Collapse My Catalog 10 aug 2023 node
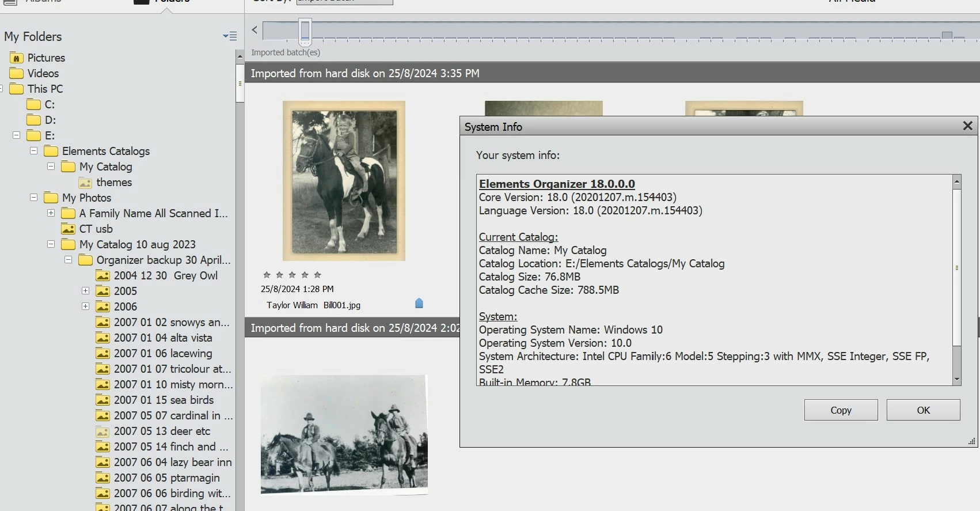 (x=51, y=244)
